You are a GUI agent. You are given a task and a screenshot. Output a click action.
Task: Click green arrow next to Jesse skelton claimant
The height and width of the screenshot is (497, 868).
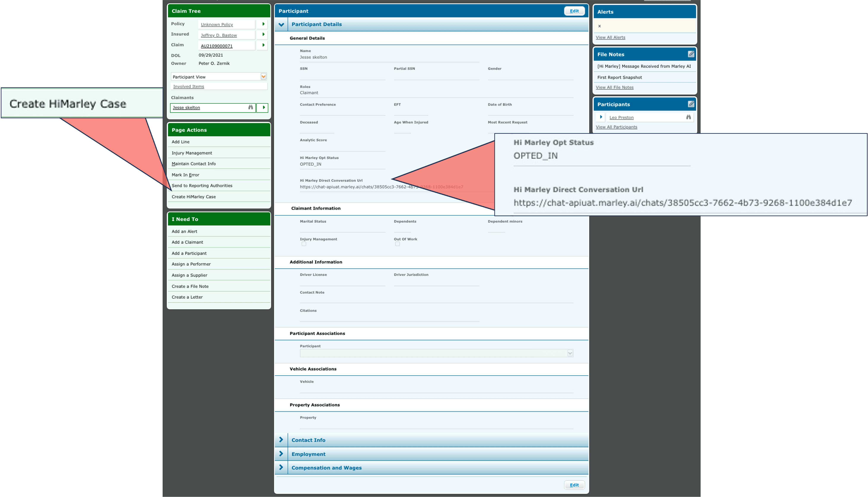(263, 108)
